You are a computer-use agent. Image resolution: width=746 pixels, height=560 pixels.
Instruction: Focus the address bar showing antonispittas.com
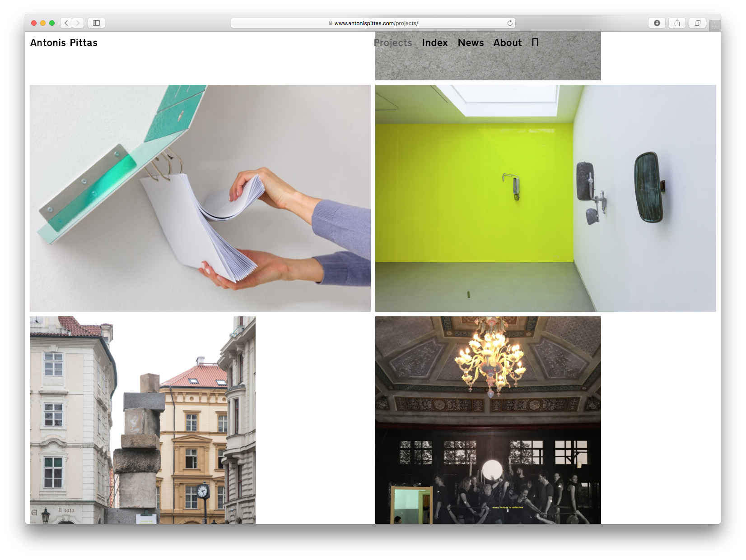[373, 23]
